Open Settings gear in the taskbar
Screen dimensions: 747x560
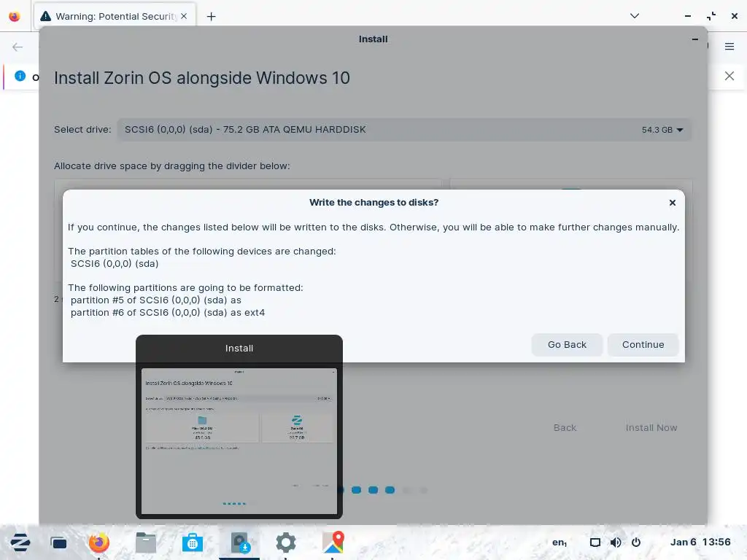(286, 542)
